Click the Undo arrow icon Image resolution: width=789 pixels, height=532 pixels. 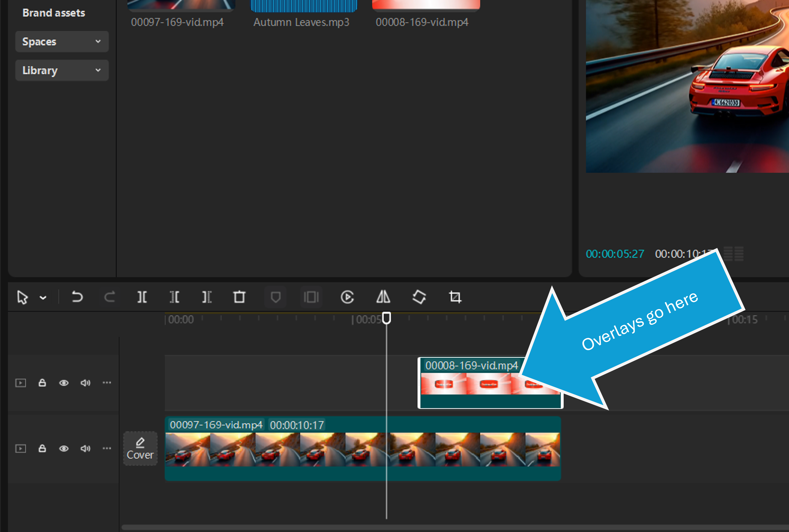tap(77, 297)
